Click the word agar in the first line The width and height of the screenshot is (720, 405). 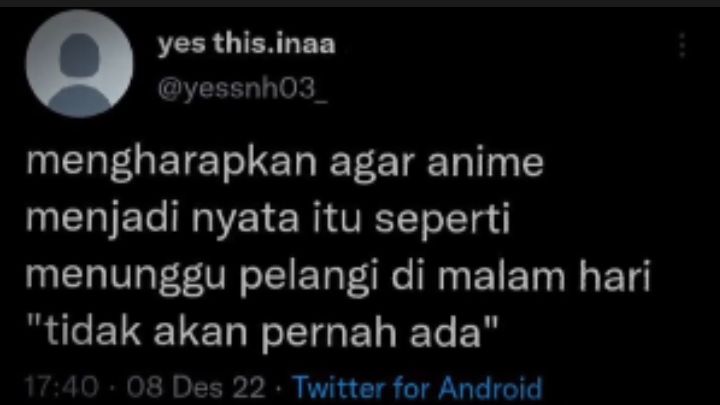pyautogui.click(x=372, y=164)
